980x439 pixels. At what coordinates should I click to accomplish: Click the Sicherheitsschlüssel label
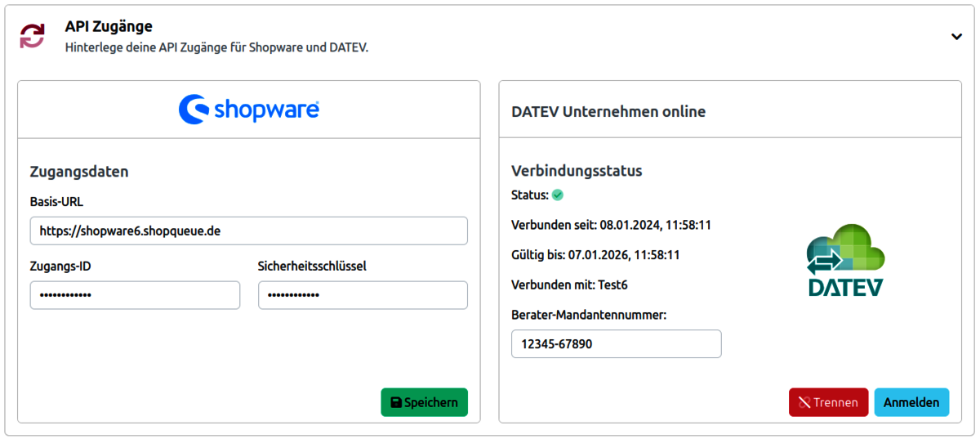click(312, 266)
